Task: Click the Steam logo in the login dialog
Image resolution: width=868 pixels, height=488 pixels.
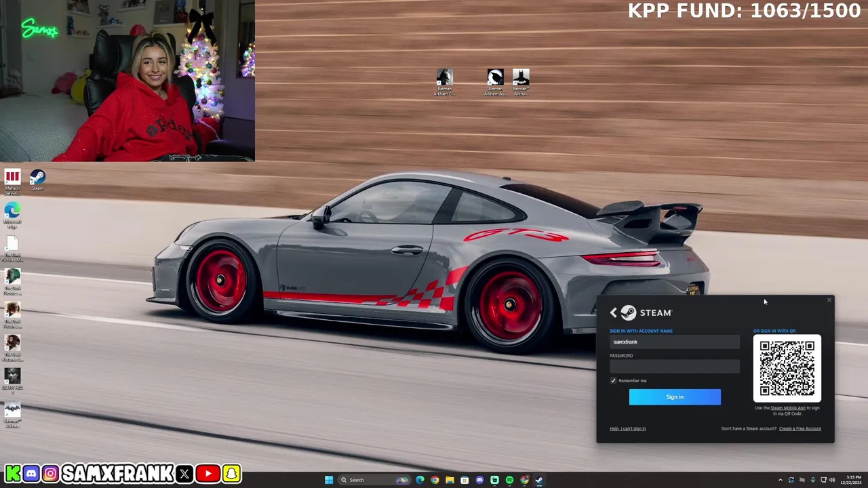Action: tap(646, 312)
